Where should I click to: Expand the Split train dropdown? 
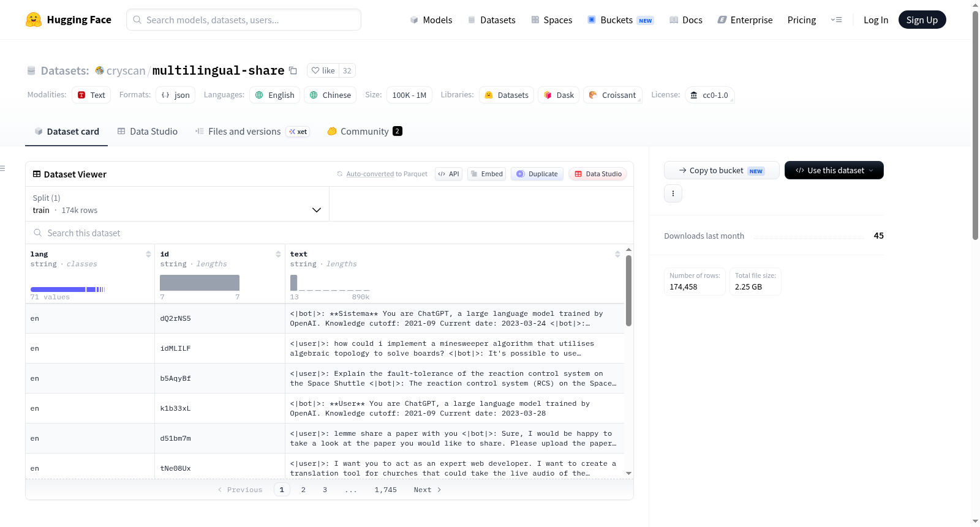(x=177, y=204)
